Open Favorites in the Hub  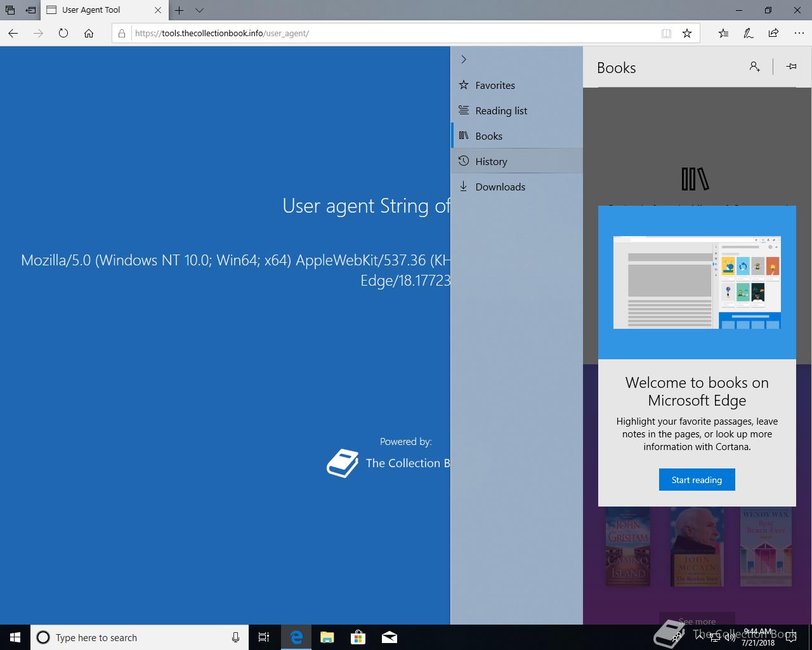click(x=516, y=85)
